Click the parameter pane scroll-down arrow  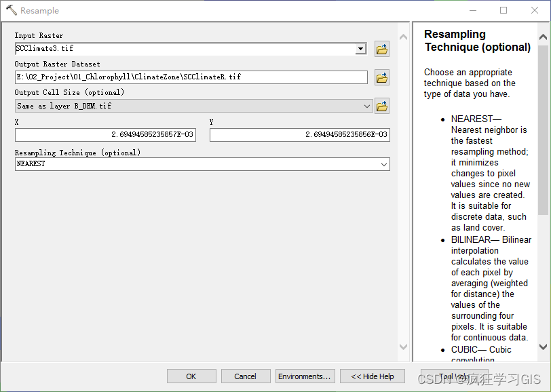pyautogui.click(x=403, y=347)
